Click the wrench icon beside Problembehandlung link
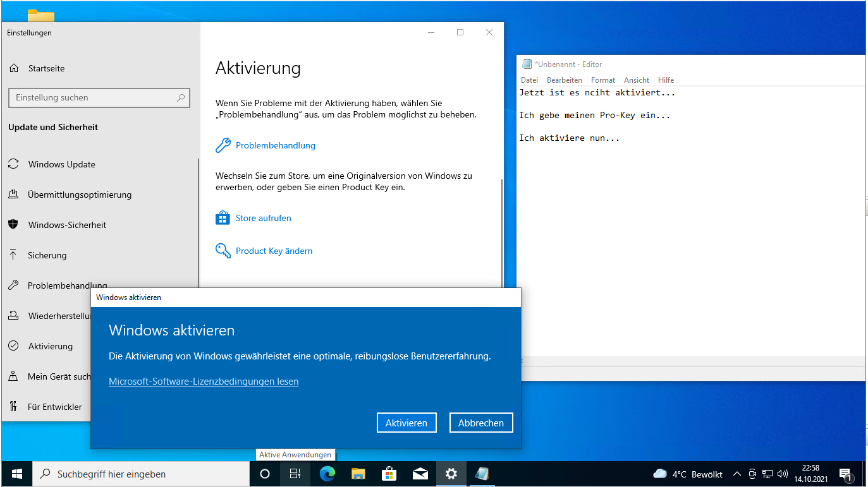Image resolution: width=868 pixels, height=487 pixels. coord(223,145)
